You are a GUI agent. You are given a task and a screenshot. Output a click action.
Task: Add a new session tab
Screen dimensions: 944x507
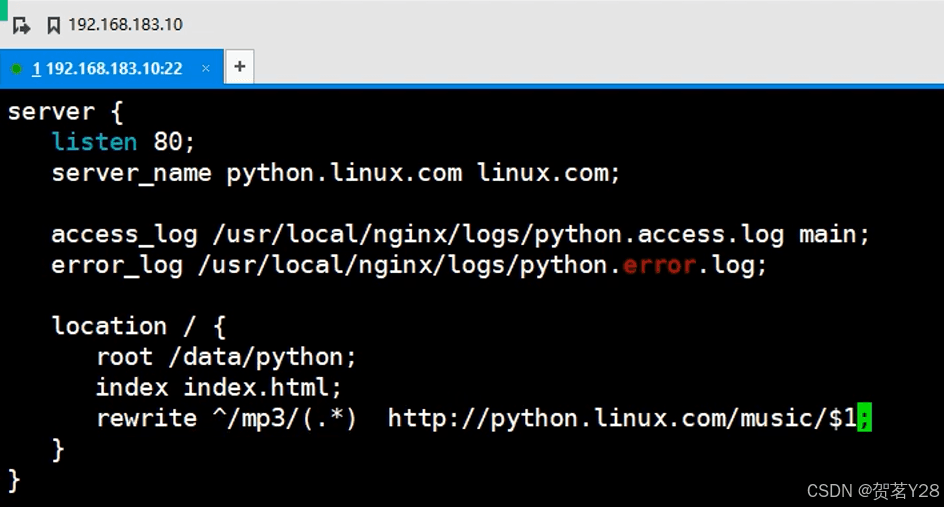pyautogui.click(x=240, y=66)
